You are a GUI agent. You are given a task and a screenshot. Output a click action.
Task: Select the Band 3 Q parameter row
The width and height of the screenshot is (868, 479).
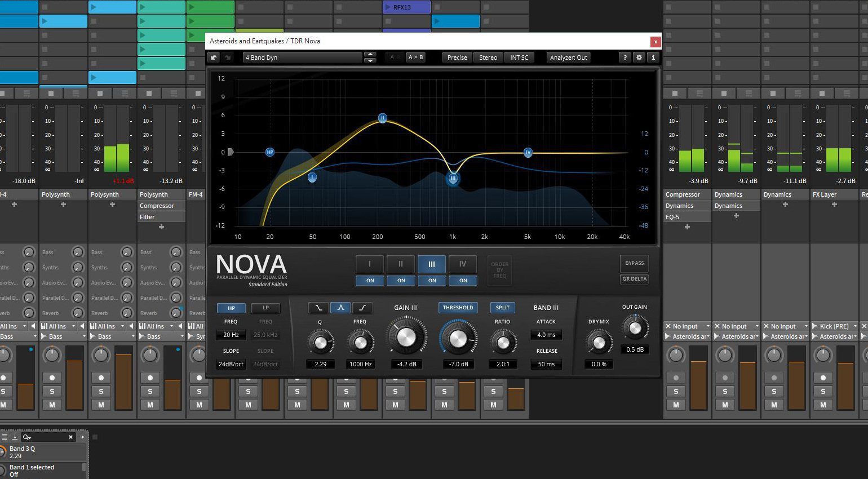[x=44, y=452]
